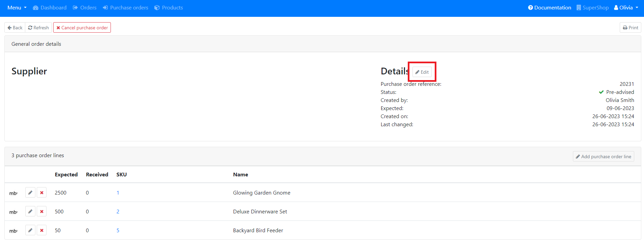Edit the Glowing Garden Gnome line
644x243 pixels.
coord(30,193)
